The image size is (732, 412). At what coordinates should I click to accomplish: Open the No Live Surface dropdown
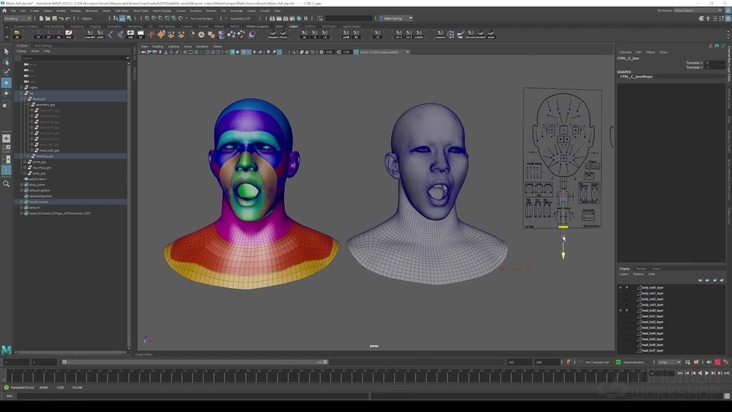click(201, 19)
